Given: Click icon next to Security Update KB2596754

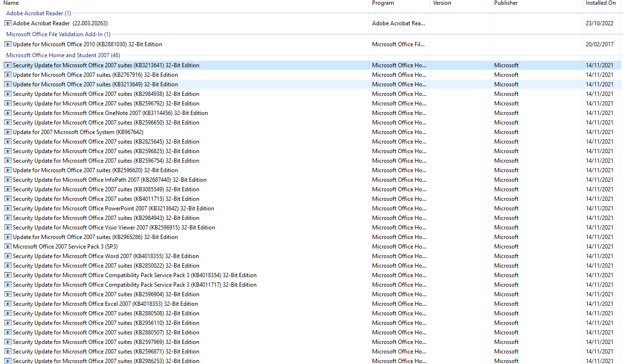Looking at the screenshot, I should pyautogui.click(x=8, y=160).
